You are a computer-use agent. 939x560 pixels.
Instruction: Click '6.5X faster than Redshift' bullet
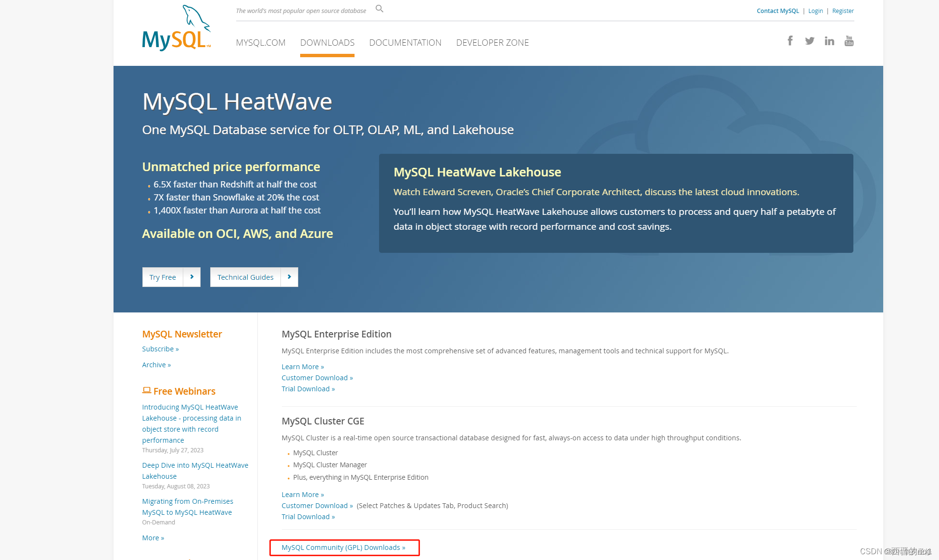[x=235, y=184]
